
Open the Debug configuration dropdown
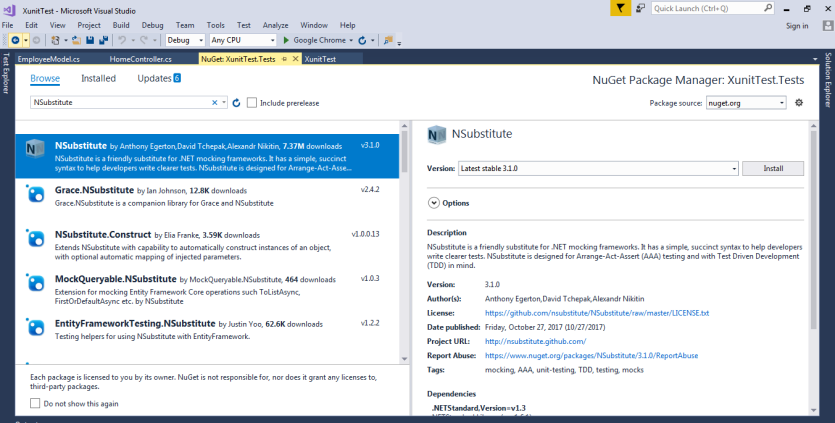(x=184, y=40)
